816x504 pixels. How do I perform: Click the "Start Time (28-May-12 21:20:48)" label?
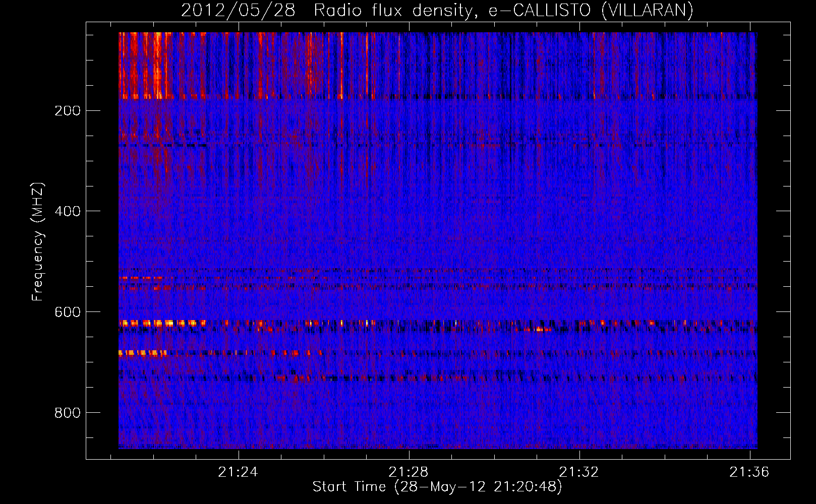[x=437, y=487]
